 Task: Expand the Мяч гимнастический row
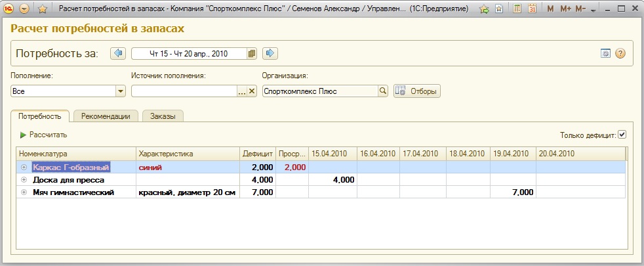pos(24,192)
